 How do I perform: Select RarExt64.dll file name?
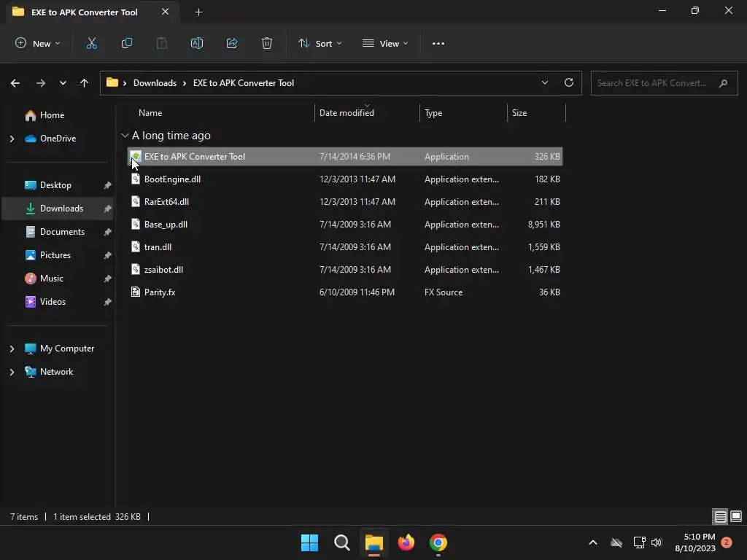(167, 202)
